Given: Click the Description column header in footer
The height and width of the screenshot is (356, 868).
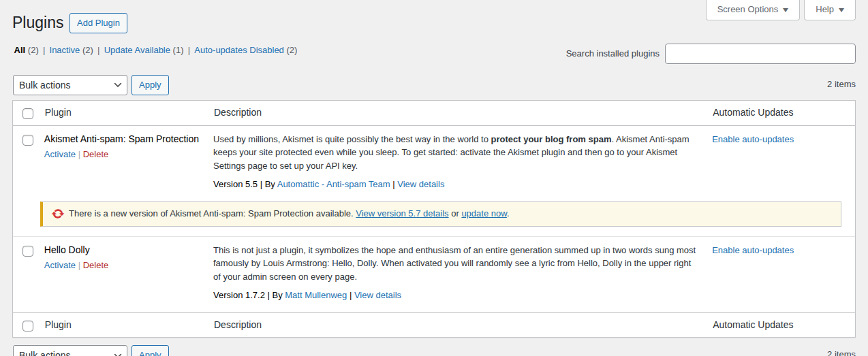Looking at the screenshot, I should (238, 325).
